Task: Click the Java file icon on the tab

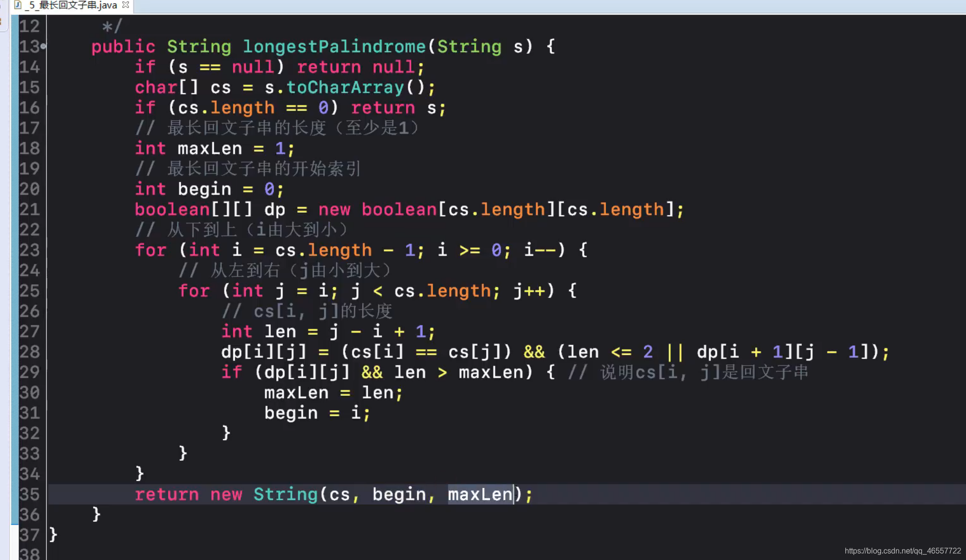Action: [x=18, y=5]
